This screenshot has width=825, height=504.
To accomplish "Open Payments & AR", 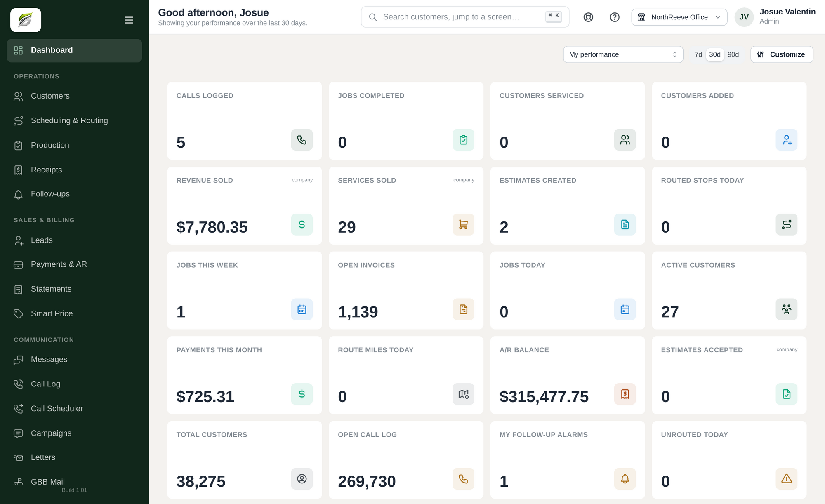I will [x=74, y=264].
